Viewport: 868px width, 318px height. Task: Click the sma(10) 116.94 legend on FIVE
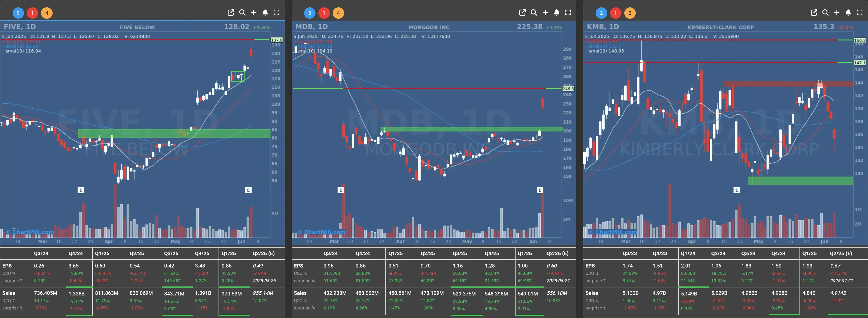tap(22, 51)
